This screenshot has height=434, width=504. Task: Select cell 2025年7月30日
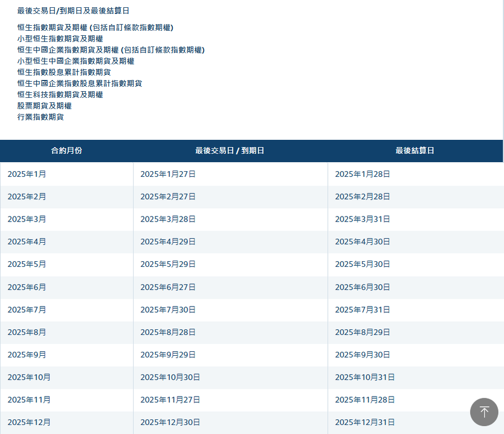tap(230, 310)
